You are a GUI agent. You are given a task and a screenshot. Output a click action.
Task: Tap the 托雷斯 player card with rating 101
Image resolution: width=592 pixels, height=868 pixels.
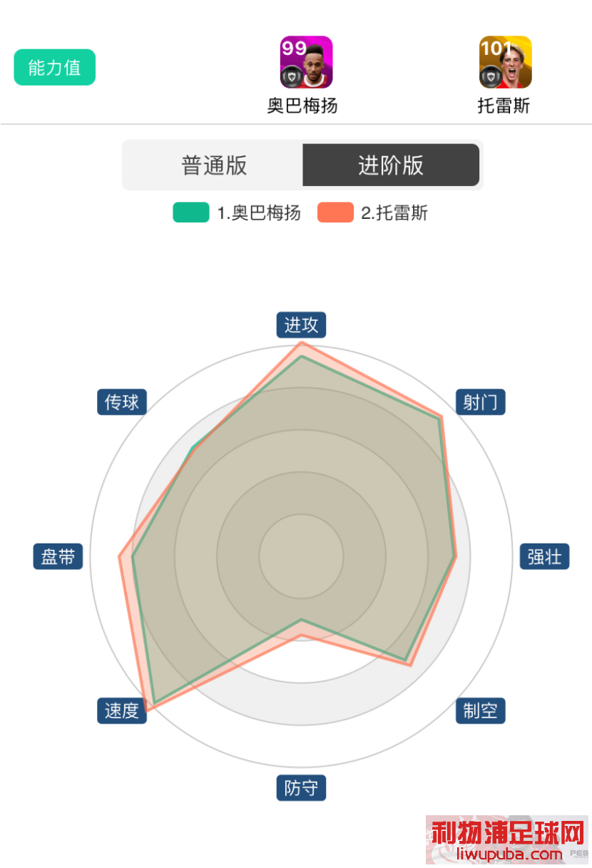pyautogui.click(x=505, y=62)
